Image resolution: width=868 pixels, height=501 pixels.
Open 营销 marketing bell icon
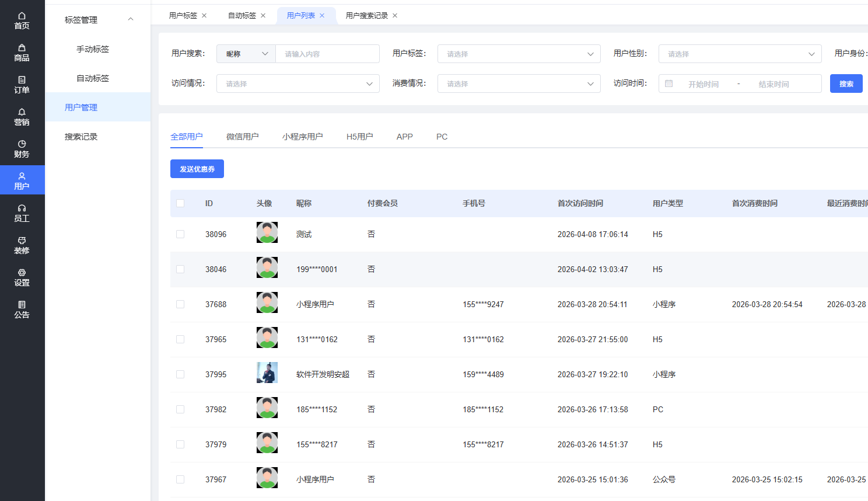22,112
